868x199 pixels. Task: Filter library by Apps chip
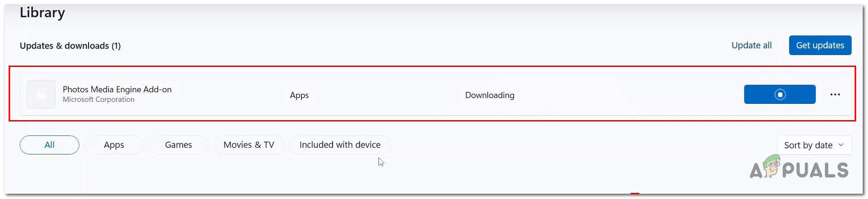[114, 145]
